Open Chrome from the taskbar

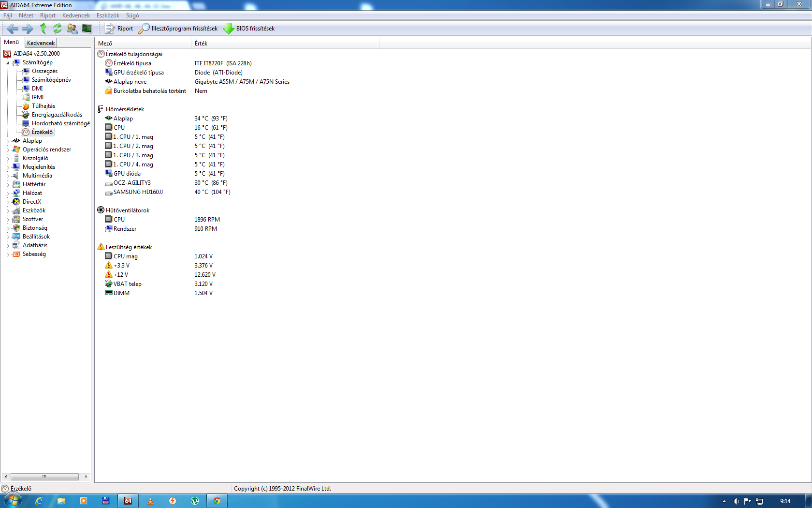coord(217,501)
